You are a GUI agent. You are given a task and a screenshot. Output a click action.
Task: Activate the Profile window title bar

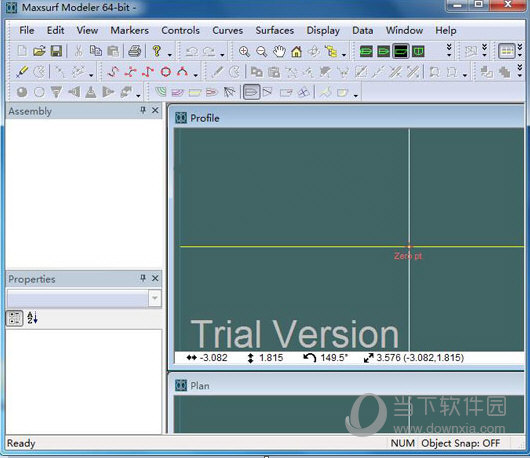click(x=347, y=118)
